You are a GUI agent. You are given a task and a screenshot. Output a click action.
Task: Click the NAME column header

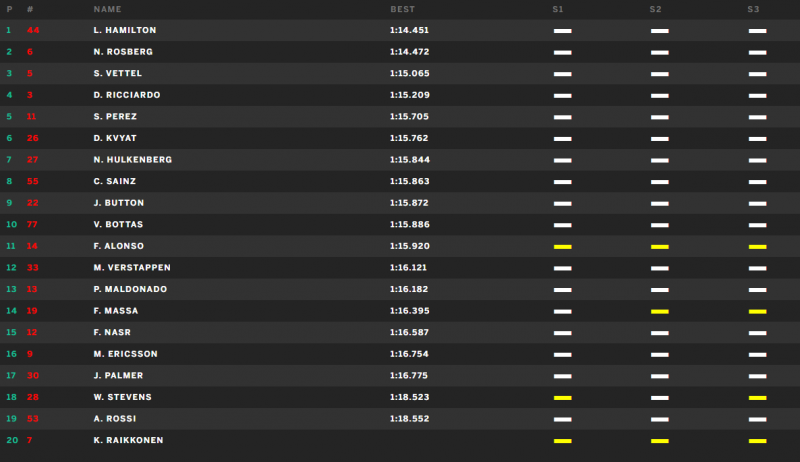coord(107,9)
